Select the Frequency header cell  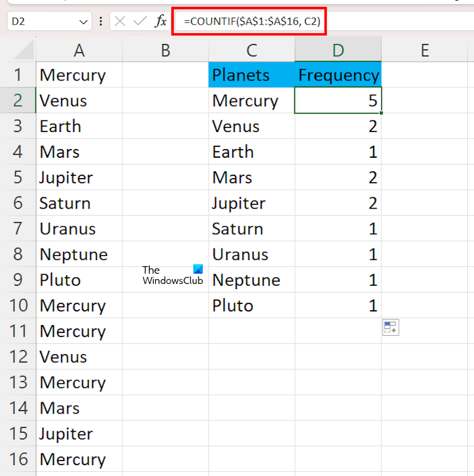click(x=338, y=75)
